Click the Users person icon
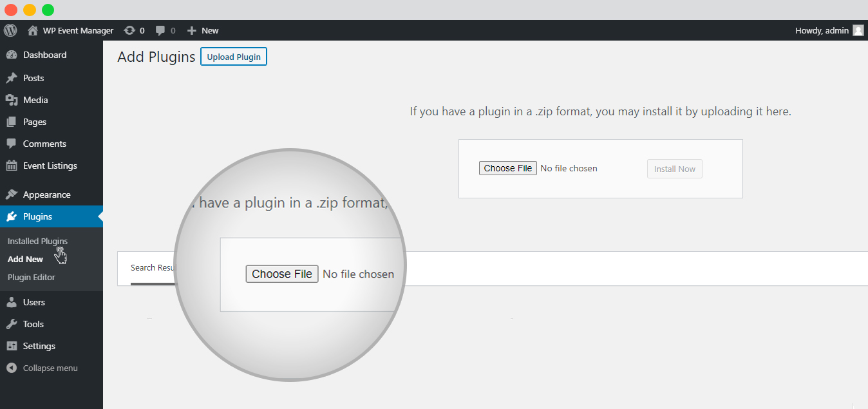The image size is (868, 409). click(x=12, y=302)
